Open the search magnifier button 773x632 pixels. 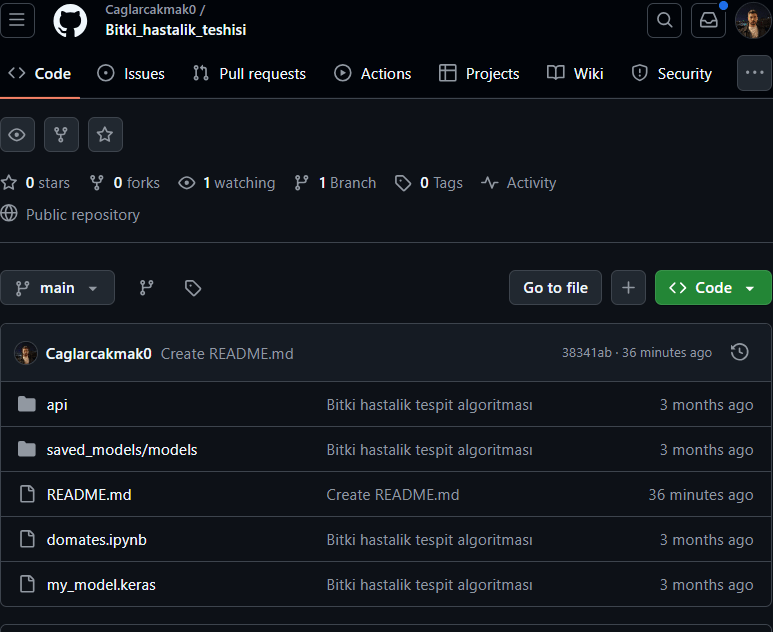pos(664,20)
